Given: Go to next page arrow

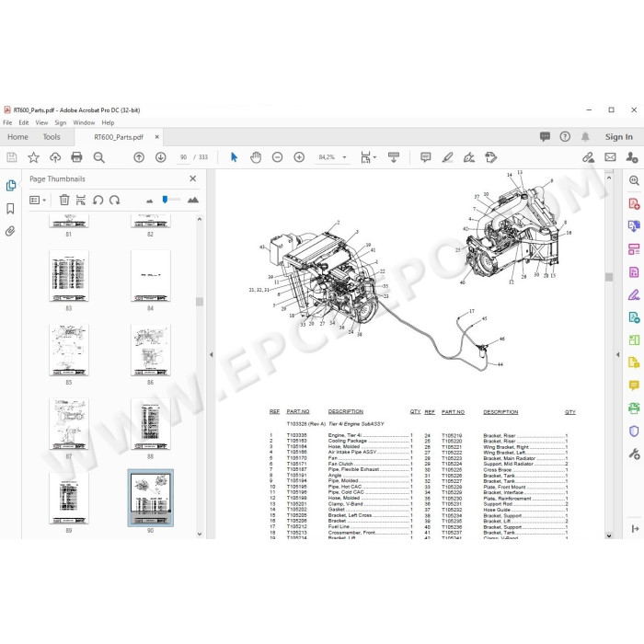Looking at the screenshot, I should 161,157.
